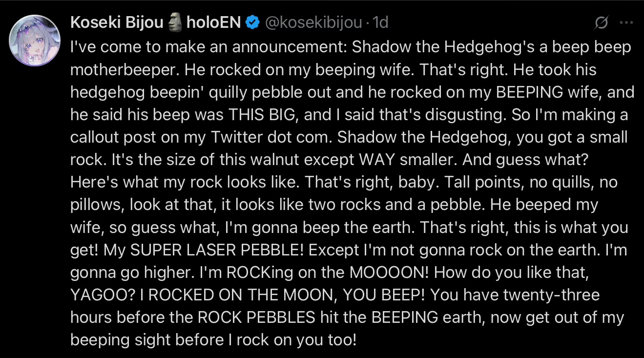Open the post via 1d timestamp
Viewport: 644px width, 358px height.
coord(380,22)
